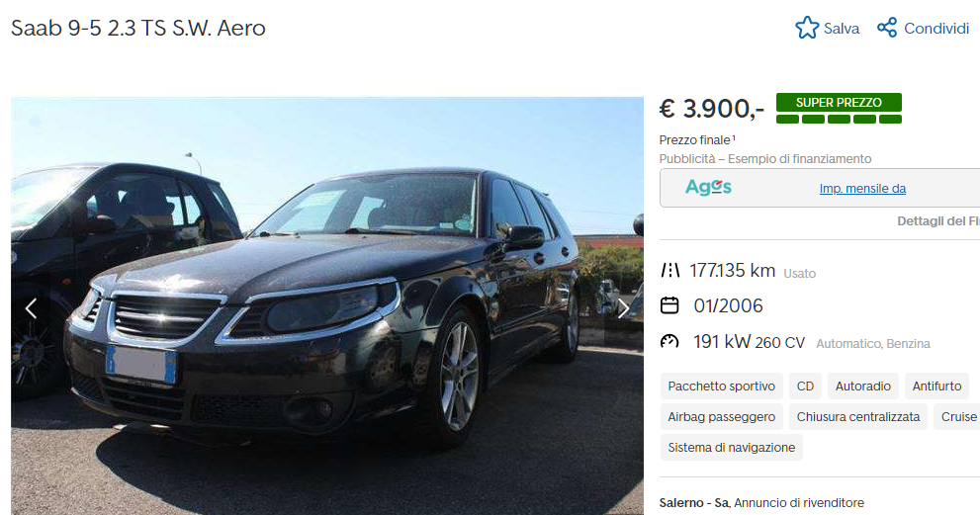
Task: Open the Imp. mensile da link
Action: pos(862,188)
